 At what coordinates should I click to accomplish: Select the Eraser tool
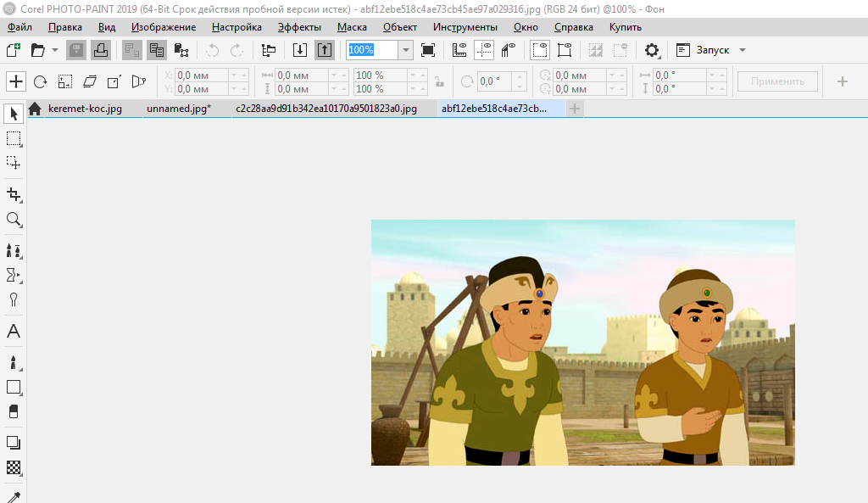pos(14,411)
